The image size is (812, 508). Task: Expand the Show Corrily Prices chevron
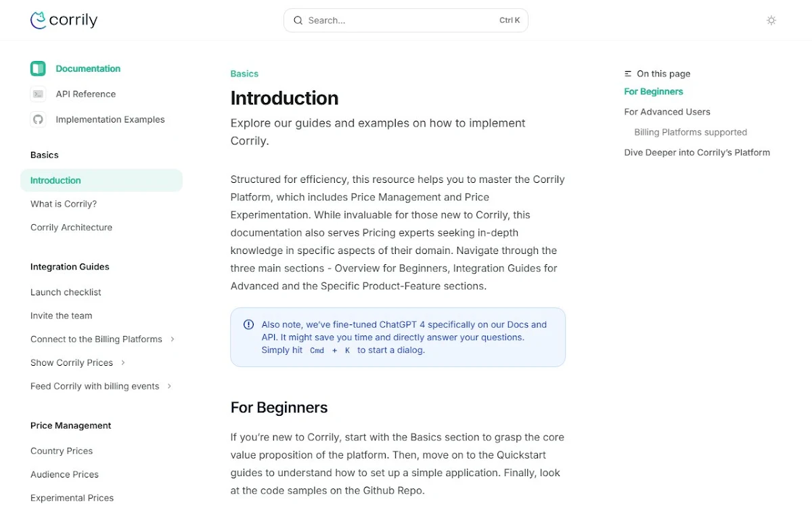pos(123,363)
